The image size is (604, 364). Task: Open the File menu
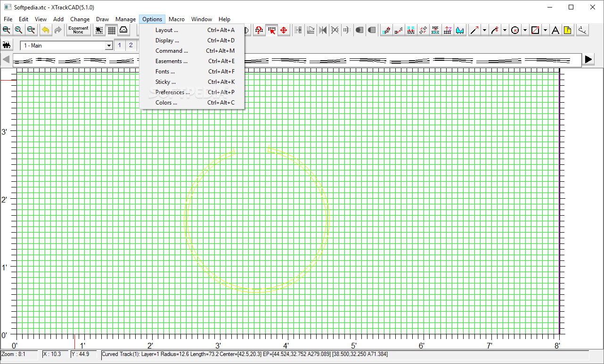click(x=8, y=19)
